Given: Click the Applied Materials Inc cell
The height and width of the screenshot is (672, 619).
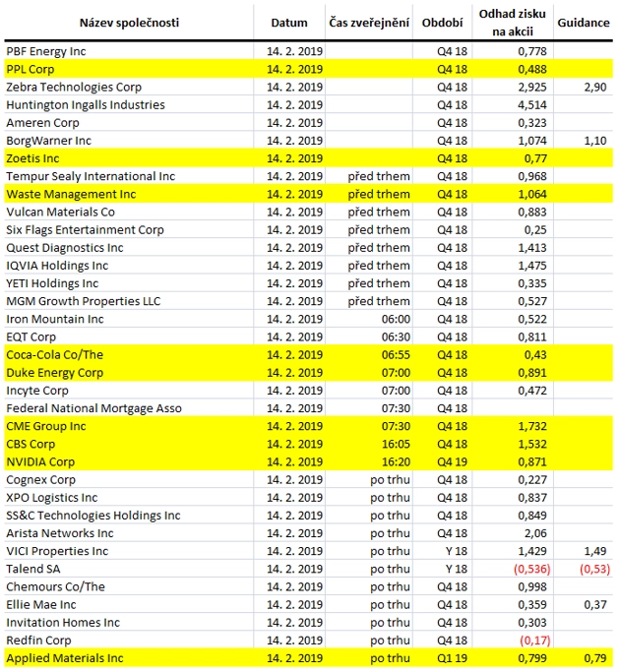Looking at the screenshot, I should pyautogui.click(x=65, y=658).
